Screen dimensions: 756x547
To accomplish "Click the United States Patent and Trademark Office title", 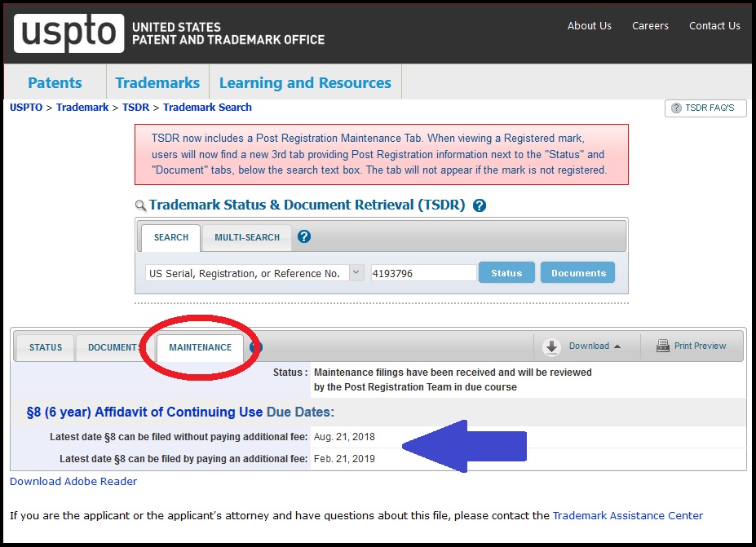I will click(228, 33).
